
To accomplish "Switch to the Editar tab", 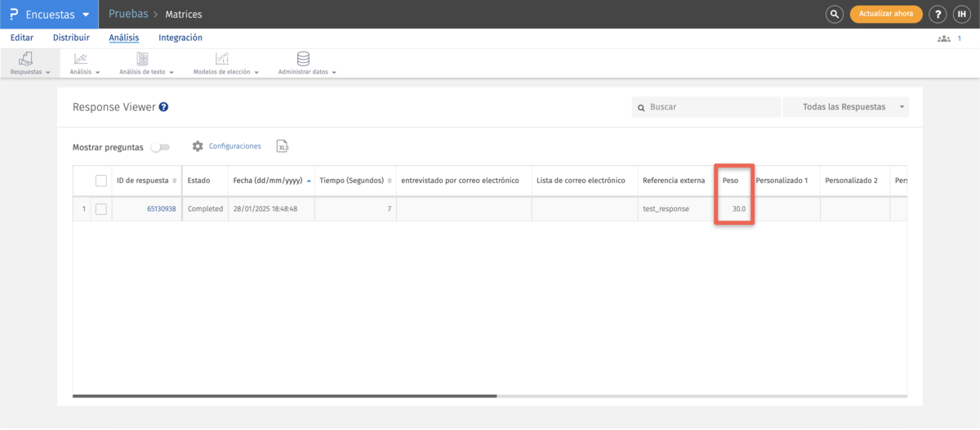I will 22,38.
